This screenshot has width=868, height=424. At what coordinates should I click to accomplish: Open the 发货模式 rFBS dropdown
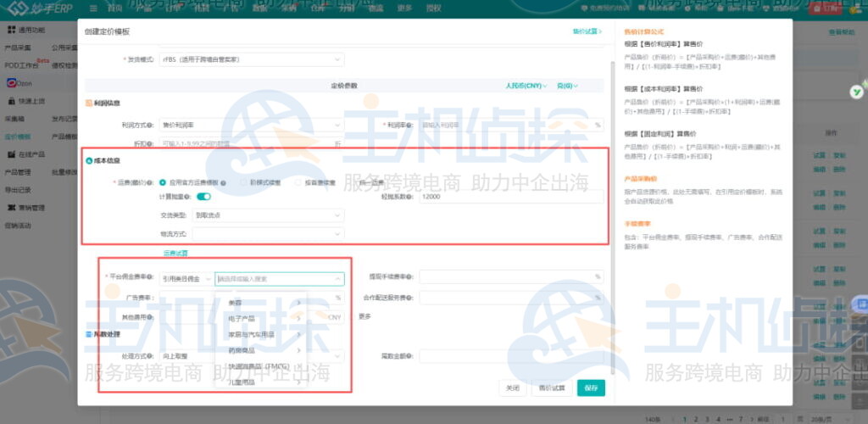pos(251,59)
